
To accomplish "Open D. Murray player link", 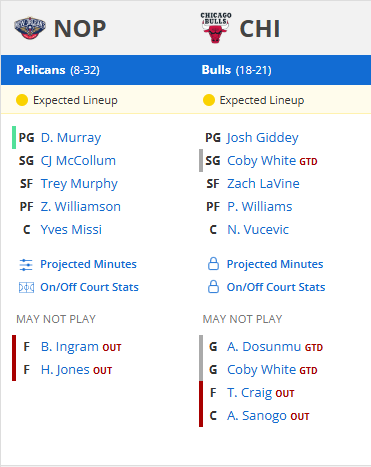I will point(71,138).
